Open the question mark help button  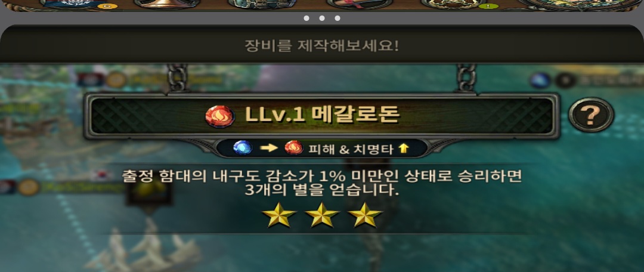pyautogui.click(x=591, y=116)
